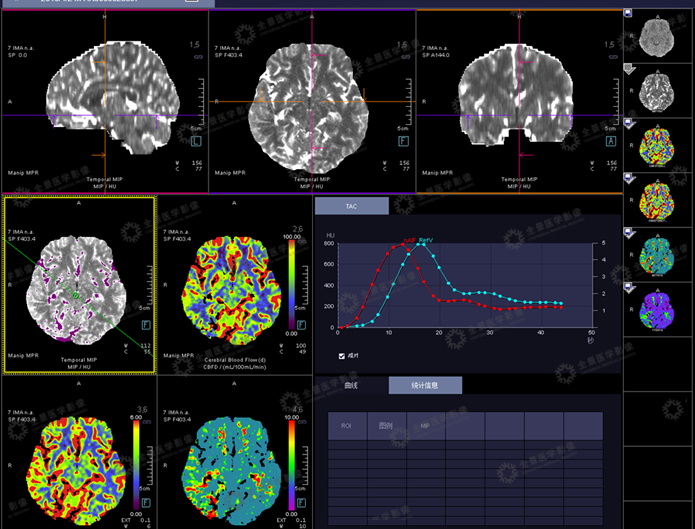Open the purple perfusion map thumbnail

pyautogui.click(x=656, y=309)
